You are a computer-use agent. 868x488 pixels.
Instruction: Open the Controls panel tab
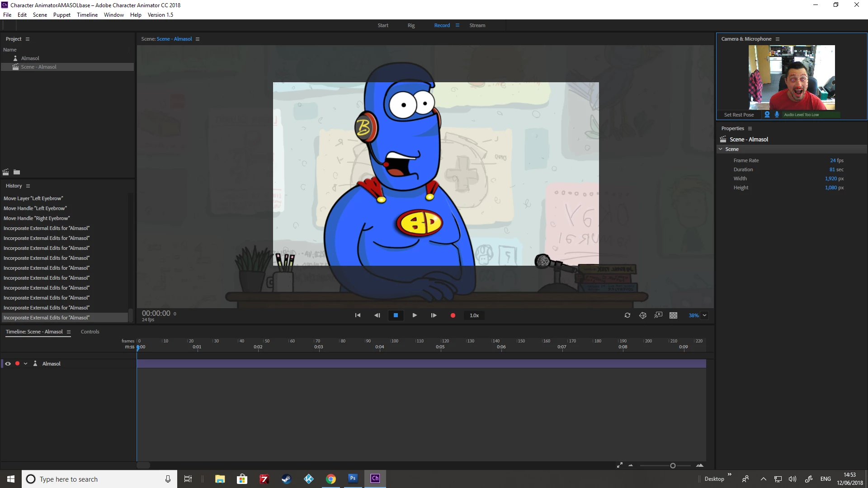90,332
